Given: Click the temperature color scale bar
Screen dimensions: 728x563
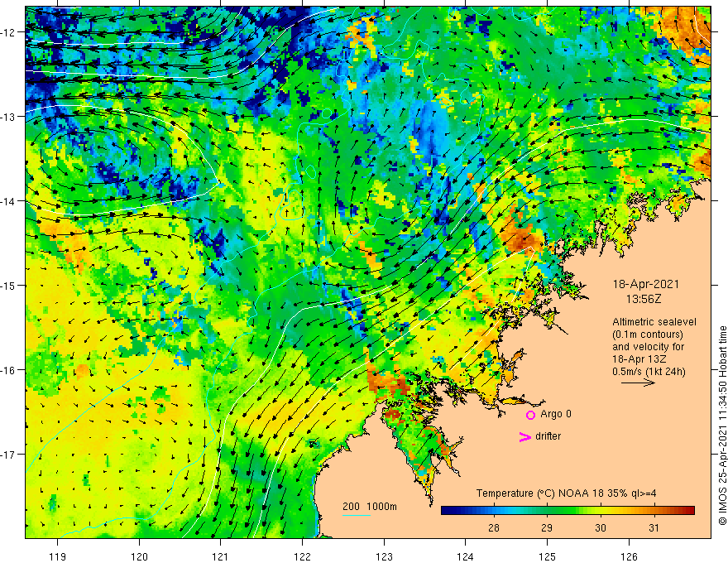Looking at the screenshot, I should point(568,511).
